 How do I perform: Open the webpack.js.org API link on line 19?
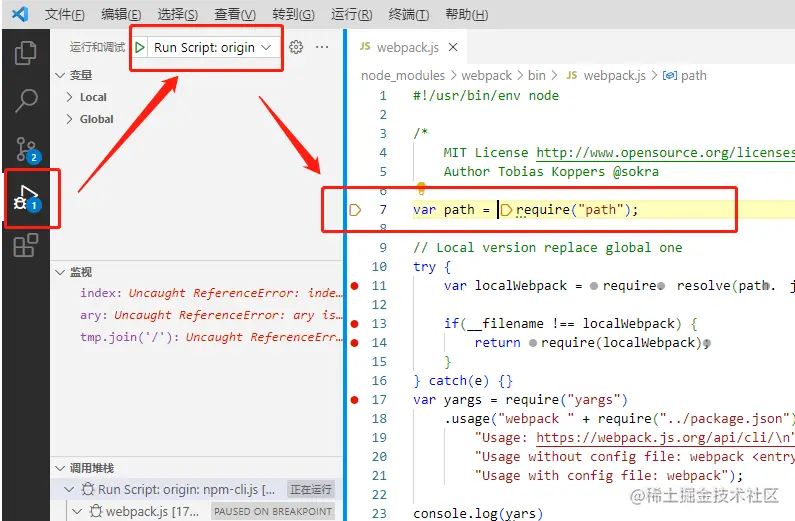[x=665, y=438]
